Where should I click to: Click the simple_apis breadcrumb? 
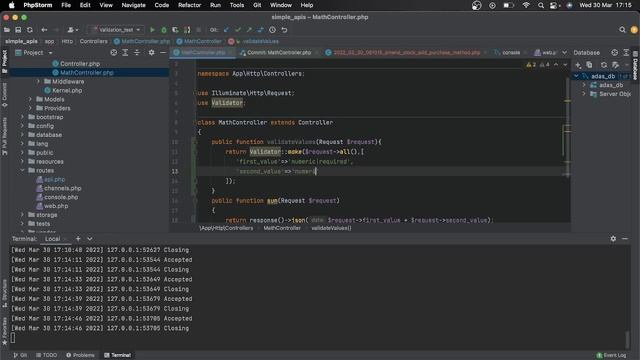(21, 41)
